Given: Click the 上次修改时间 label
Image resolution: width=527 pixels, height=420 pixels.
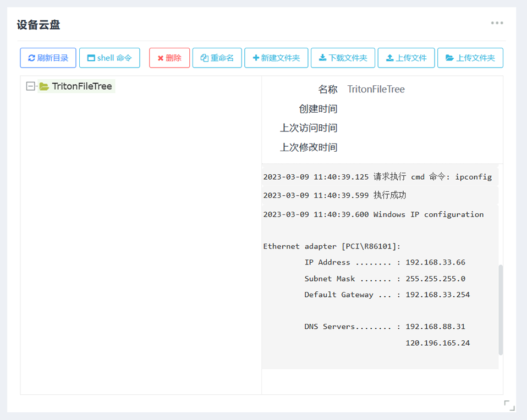Looking at the screenshot, I should click(308, 147).
